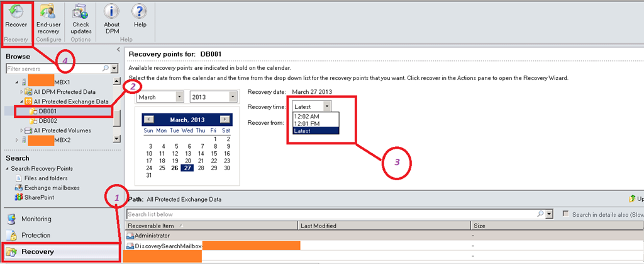Sort by Recoverable Item column
The height and width of the screenshot is (264, 644).
(211, 226)
